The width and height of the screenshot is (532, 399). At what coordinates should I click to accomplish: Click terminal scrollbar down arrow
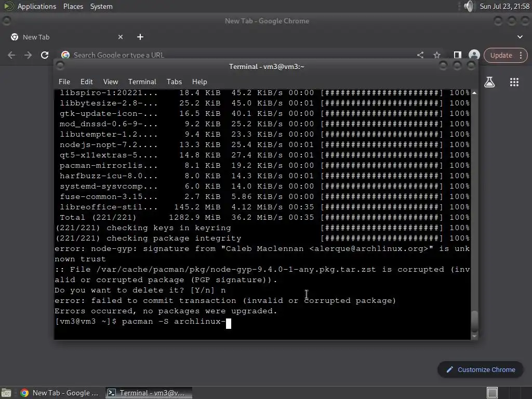474,336
